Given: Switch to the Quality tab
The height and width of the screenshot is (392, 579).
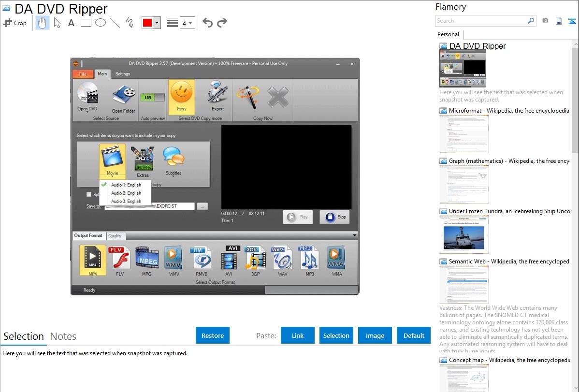Looking at the screenshot, I should click(115, 236).
